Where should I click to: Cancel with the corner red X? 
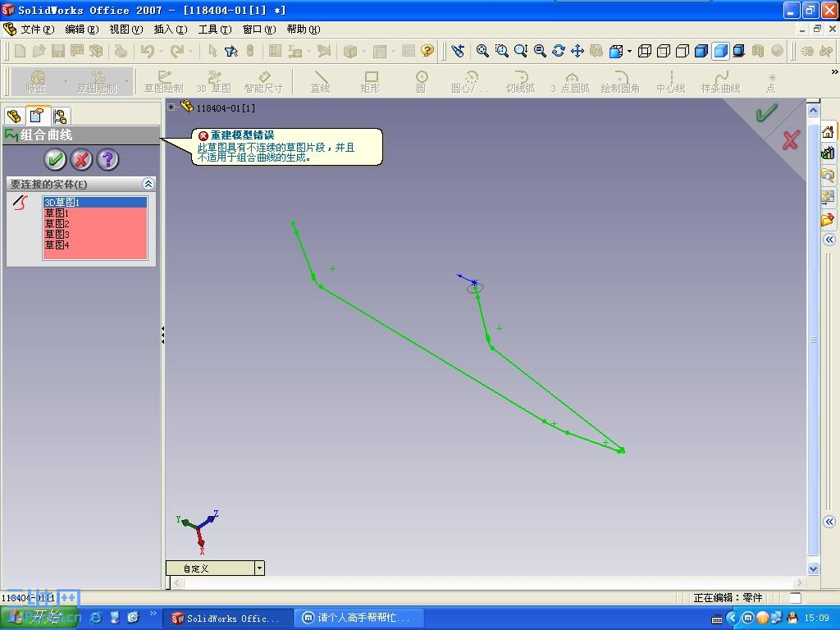point(790,140)
